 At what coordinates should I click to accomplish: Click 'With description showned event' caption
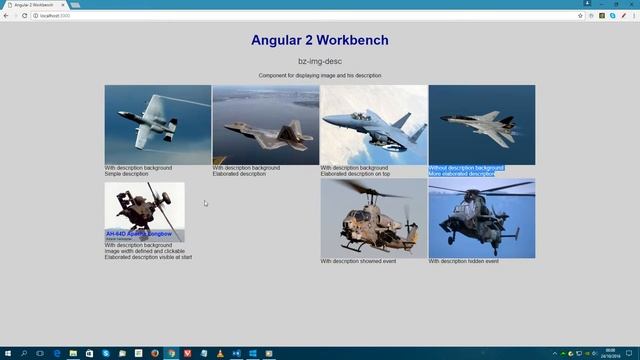tap(358, 261)
